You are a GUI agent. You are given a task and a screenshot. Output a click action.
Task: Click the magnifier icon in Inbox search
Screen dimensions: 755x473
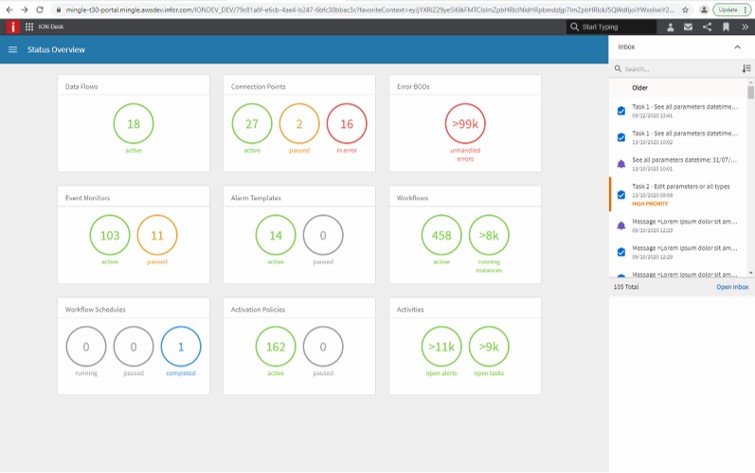click(617, 68)
